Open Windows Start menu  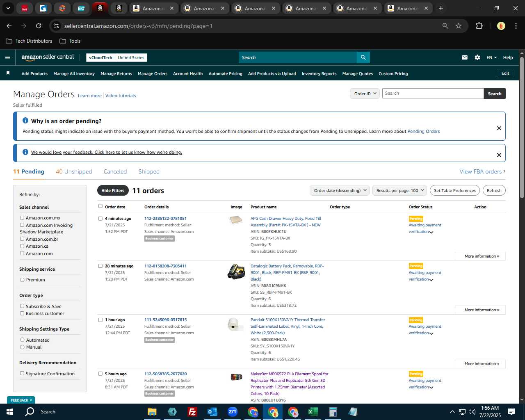click(x=10, y=412)
